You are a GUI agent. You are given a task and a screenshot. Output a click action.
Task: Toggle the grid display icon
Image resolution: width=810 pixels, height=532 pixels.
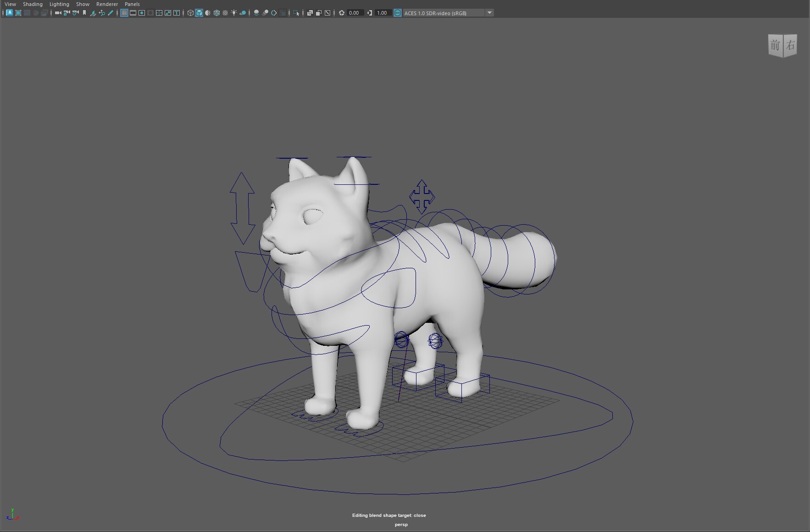(125, 12)
